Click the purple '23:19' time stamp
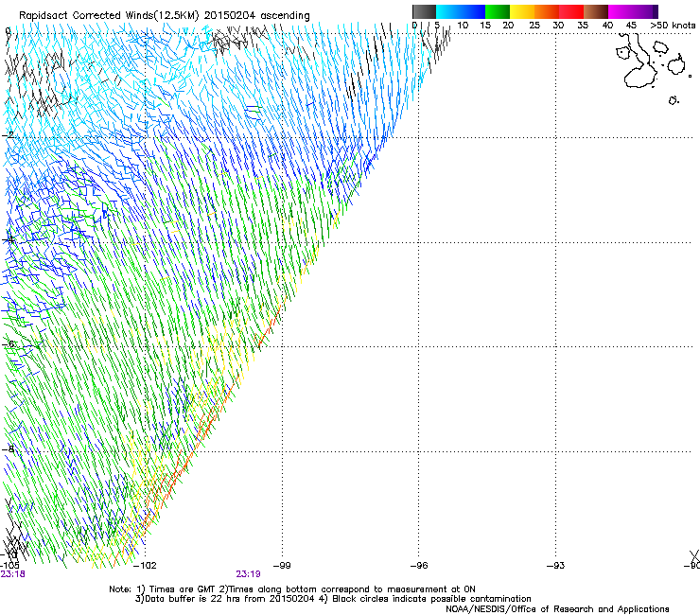Image resolution: width=700 pixels, height=615 pixels. [x=248, y=574]
